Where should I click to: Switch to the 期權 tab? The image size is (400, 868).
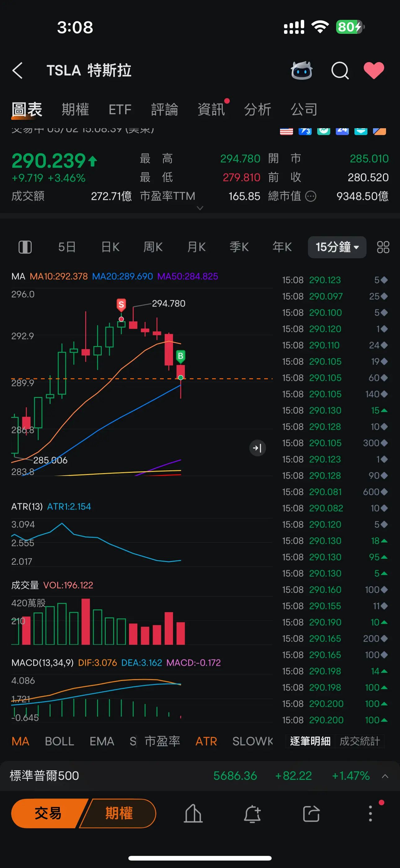click(75, 110)
